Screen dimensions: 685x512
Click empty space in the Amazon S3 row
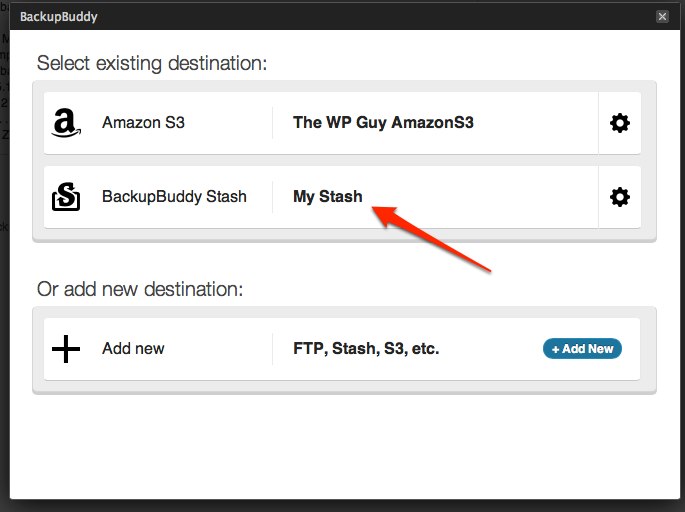533,123
